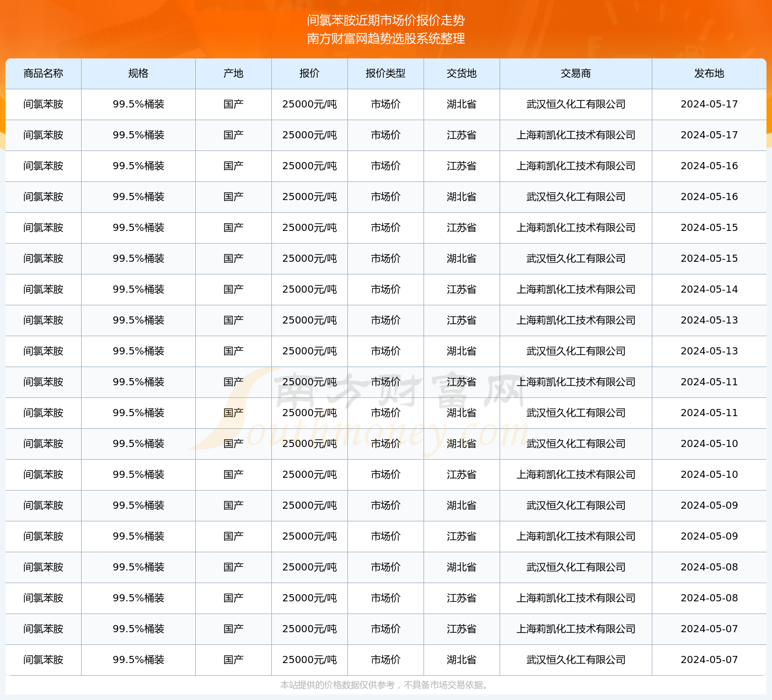The image size is (772, 700).
Task: Select the '商品名称' column header
Action: tap(44, 73)
